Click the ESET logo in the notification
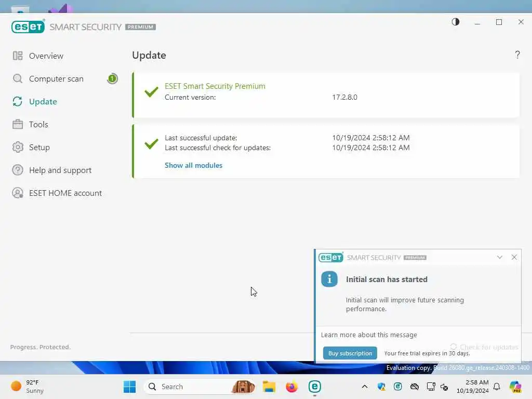 330,258
